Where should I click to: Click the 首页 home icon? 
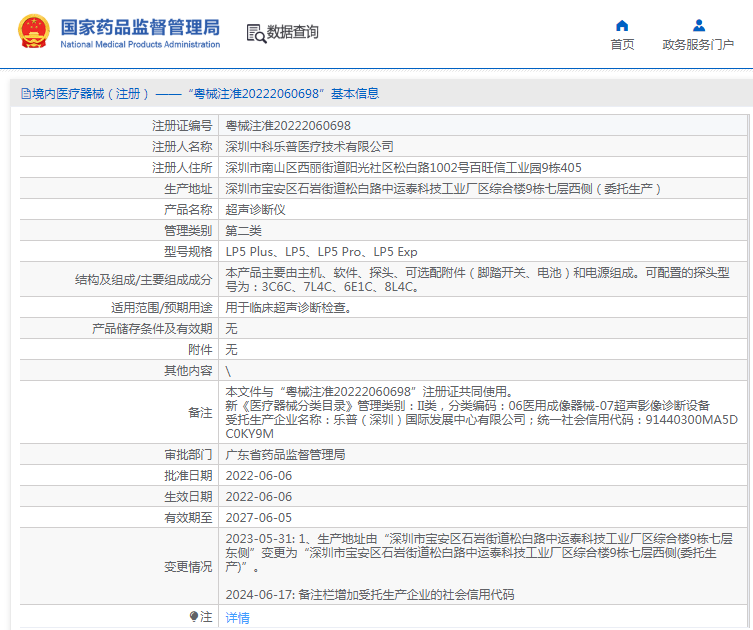622,25
